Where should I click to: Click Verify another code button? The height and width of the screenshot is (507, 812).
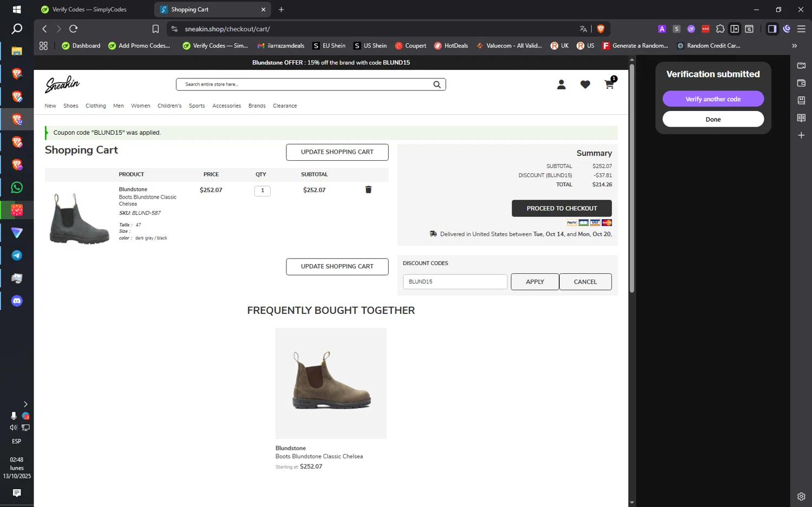click(713, 98)
